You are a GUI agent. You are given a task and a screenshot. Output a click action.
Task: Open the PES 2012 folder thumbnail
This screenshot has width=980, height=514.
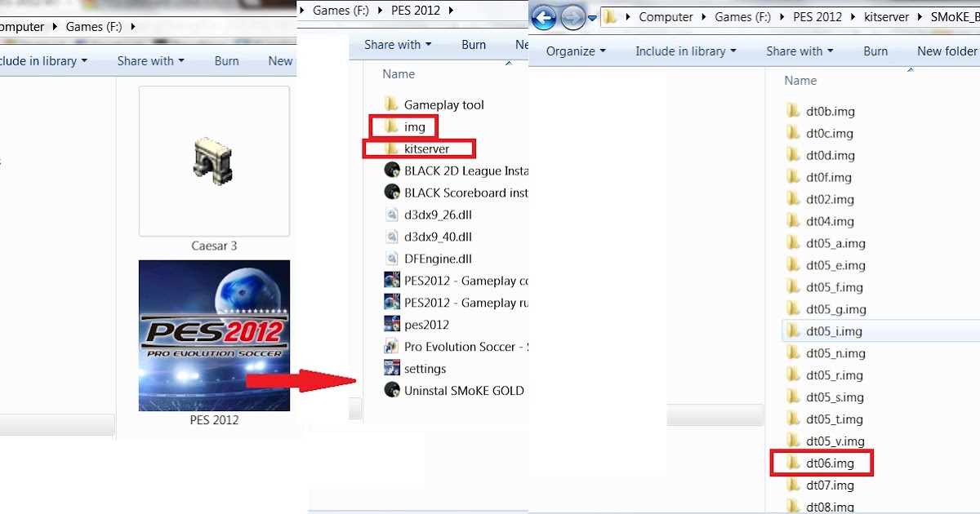(214, 335)
